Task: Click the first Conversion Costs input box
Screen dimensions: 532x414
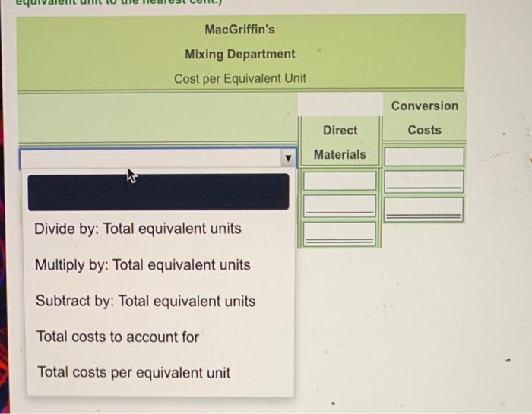Action: tap(424, 156)
